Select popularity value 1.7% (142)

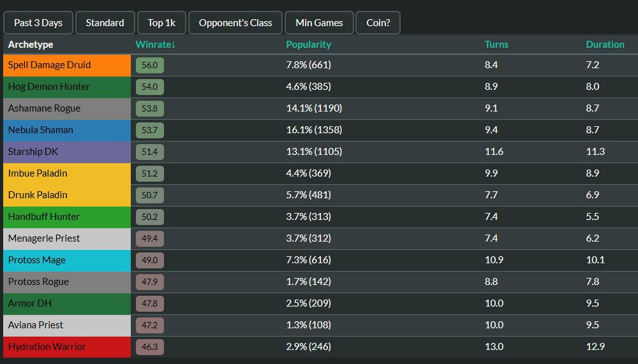pyautogui.click(x=308, y=282)
